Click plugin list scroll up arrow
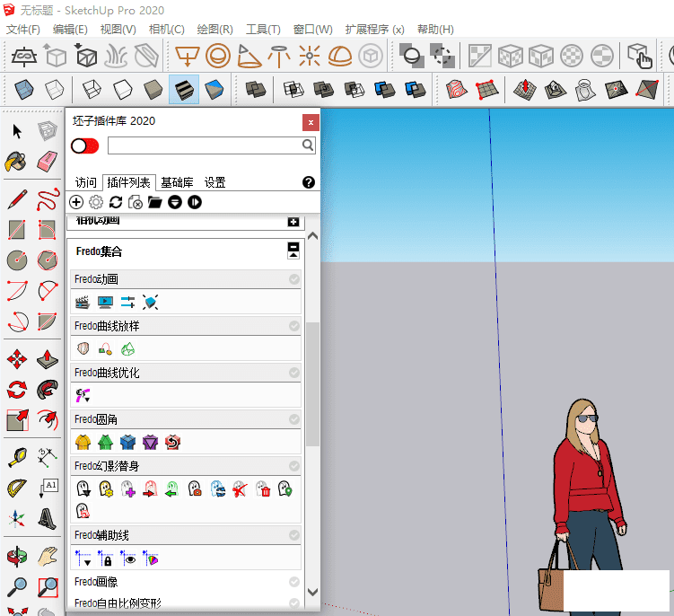The image size is (674, 616). pos(313,236)
